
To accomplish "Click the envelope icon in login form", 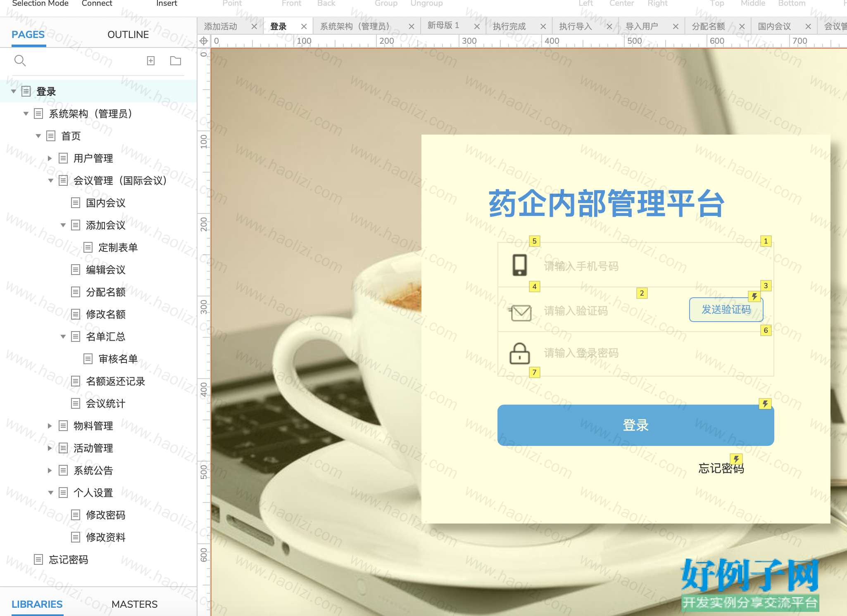I will coord(521,313).
